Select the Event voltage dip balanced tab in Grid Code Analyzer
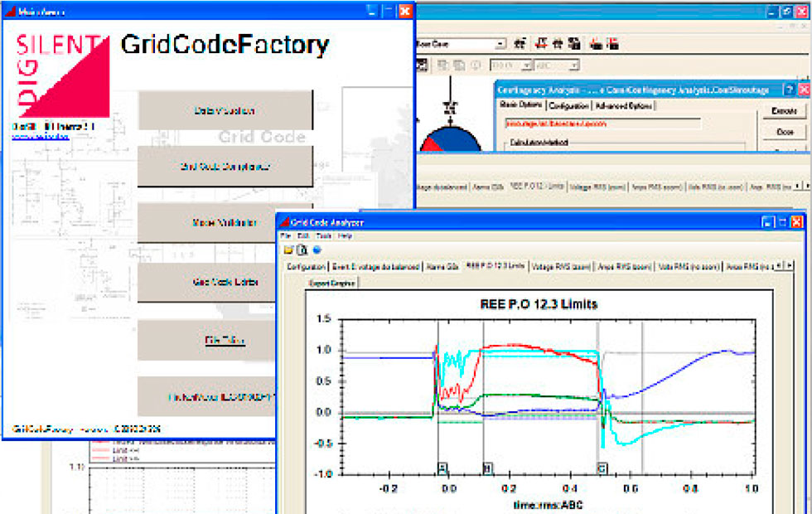 375,266
